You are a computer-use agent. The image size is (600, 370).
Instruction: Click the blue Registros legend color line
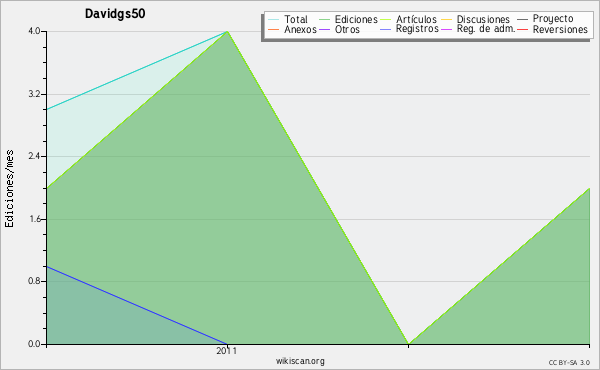pyautogui.click(x=385, y=29)
